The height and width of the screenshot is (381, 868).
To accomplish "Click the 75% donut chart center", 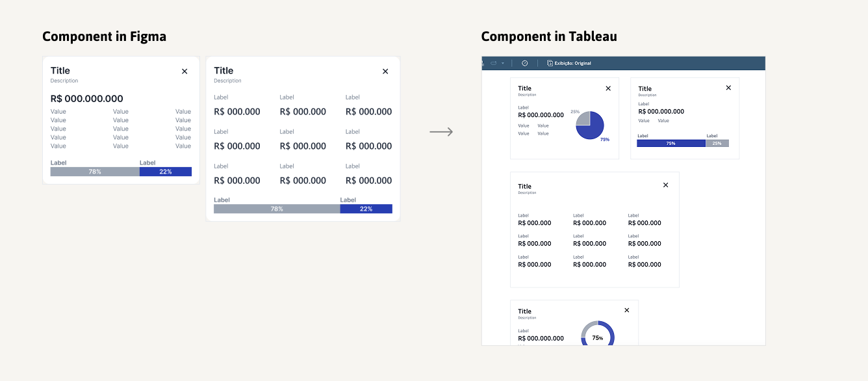I will point(598,338).
